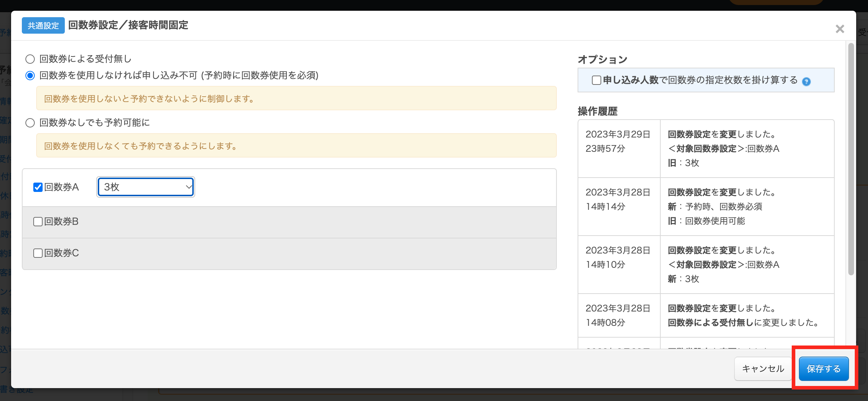This screenshot has width=868, height=401.
Task: Close the dialog with the X icon
Action: (840, 29)
